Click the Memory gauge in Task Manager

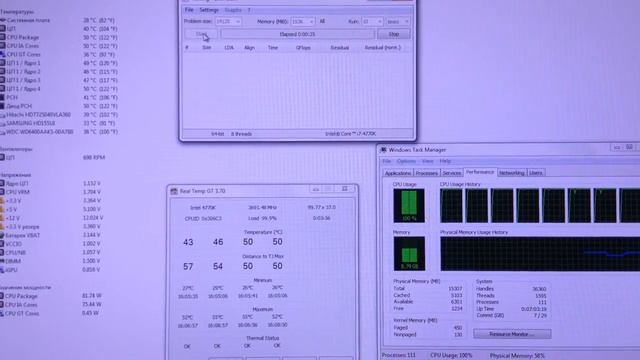point(409,253)
